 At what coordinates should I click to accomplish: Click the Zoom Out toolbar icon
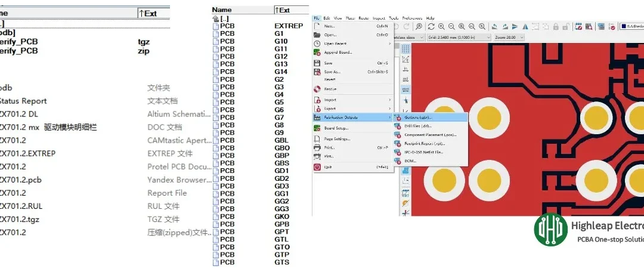click(x=452, y=27)
